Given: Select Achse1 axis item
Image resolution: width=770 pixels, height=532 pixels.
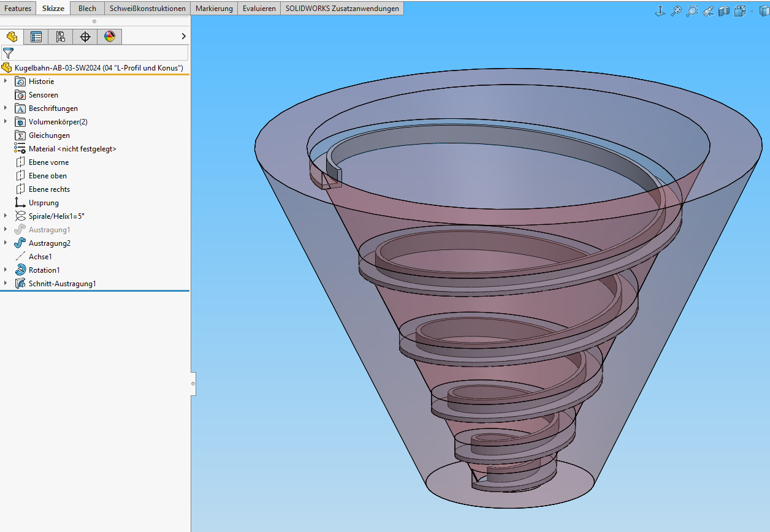Looking at the screenshot, I should pyautogui.click(x=40, y=257).
